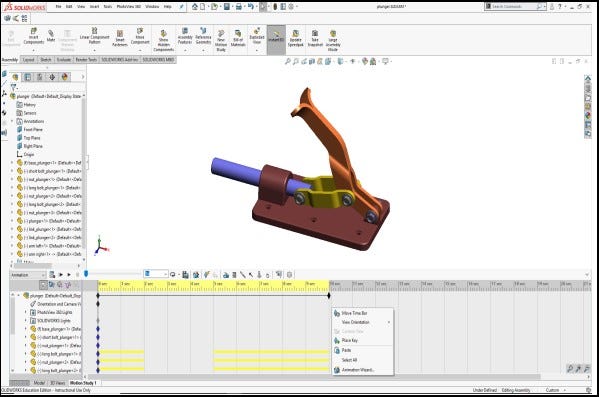Open the 3D Views bottom tab
The image size is (599, 397).
(x=58, y=382)
